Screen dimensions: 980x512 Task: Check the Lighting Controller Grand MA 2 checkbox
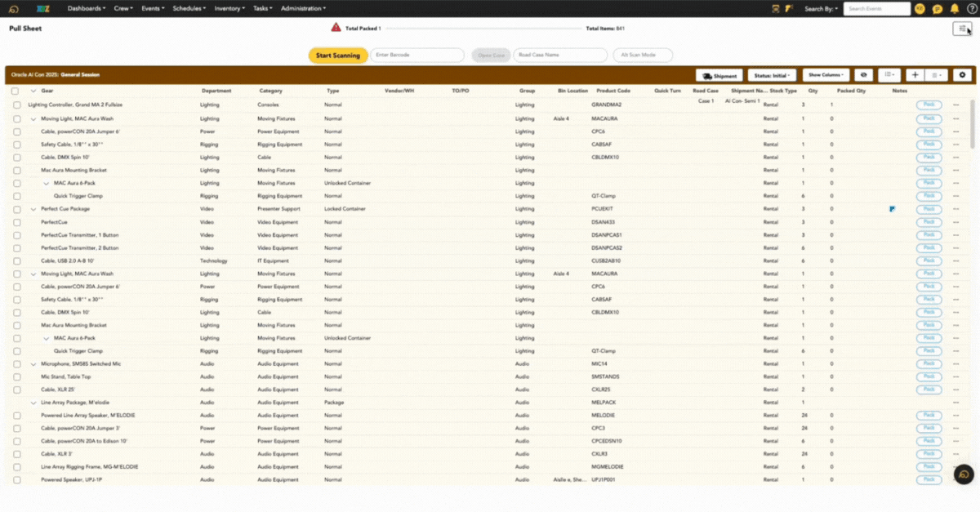click(16, 105)
